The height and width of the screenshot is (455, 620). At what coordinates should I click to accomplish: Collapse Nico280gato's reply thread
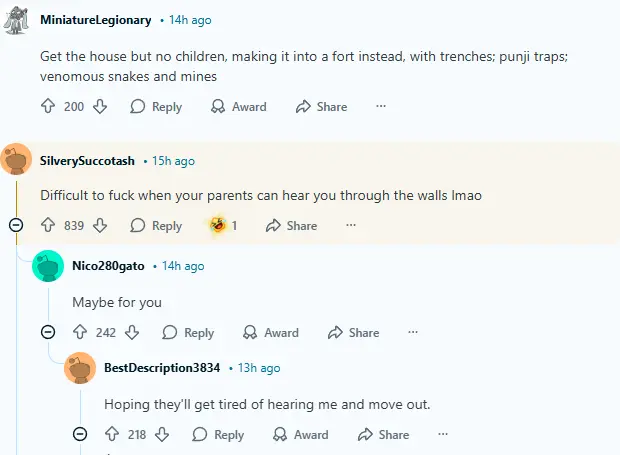tap(48, 333)
